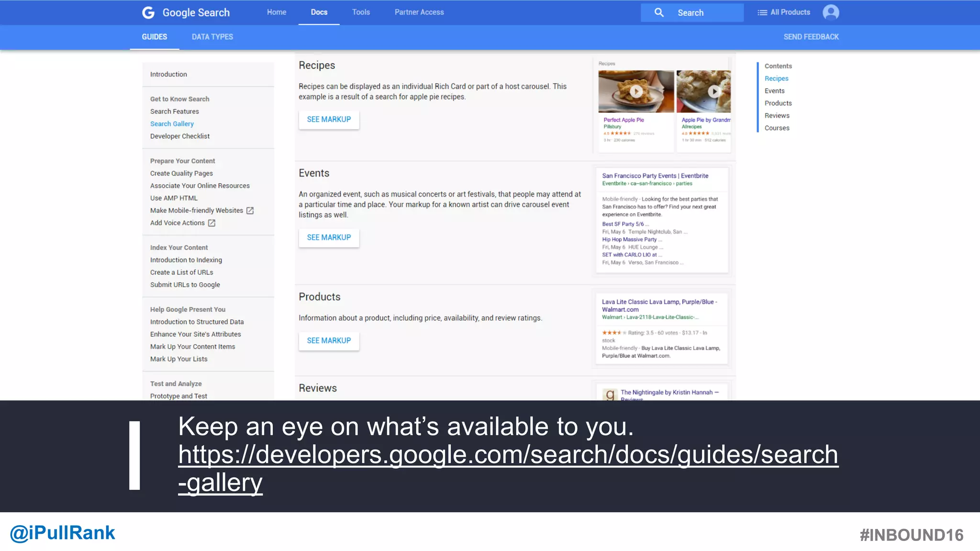Jump to Recipes in Contents
The image size is (980, 551).
(776, 78)
